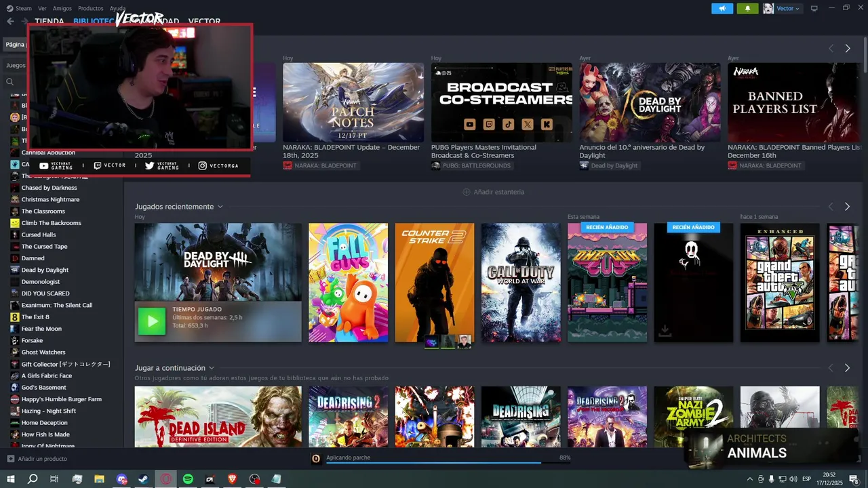Click the download icon on the skull game cover
Viewport: 868px width, 488px height.
pos(665,330)
